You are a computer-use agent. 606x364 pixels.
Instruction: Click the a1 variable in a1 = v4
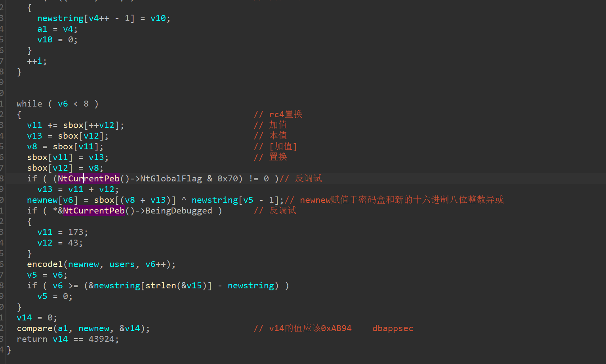42,29
